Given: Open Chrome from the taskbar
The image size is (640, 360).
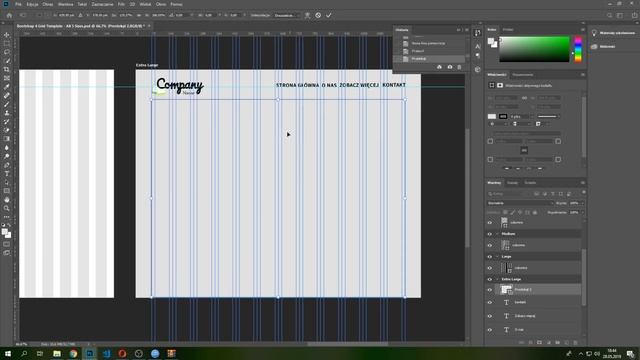Looking at the screenshot, I should pos(73,353).
